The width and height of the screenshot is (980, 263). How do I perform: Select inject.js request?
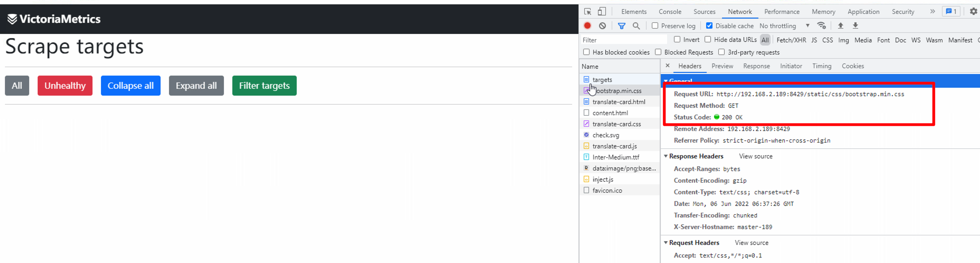coord(620,179)
